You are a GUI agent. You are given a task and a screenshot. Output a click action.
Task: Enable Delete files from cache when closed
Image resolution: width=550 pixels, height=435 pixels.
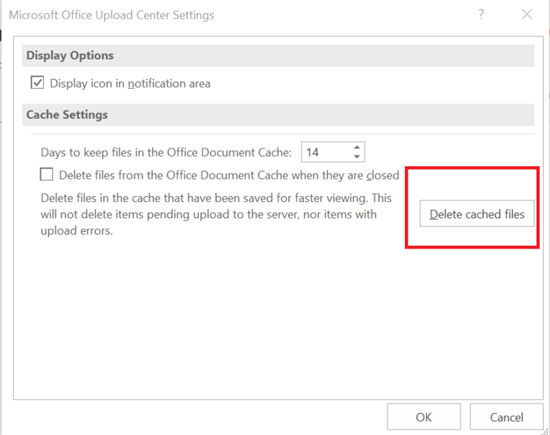tap(46, 174)
